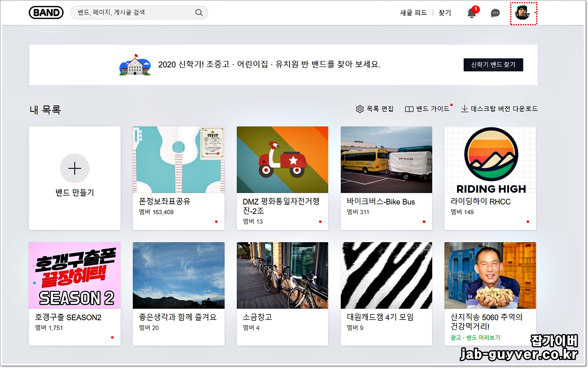The width and height of the screenshot is (588, 368).
Task: Open the chat messages icon
Action: click(x=495, y=13)
